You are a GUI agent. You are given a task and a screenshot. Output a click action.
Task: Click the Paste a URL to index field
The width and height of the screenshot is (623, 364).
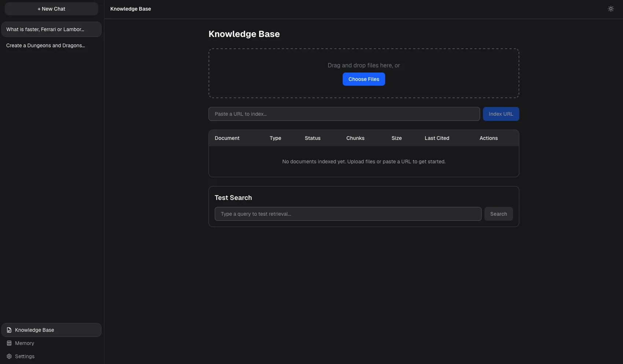[x=344, y=114]
